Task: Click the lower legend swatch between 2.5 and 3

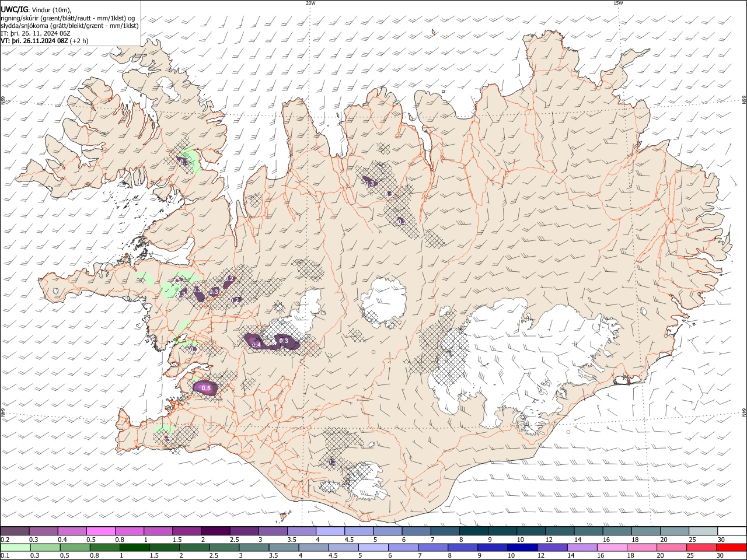Action: (x=224, y=547)
